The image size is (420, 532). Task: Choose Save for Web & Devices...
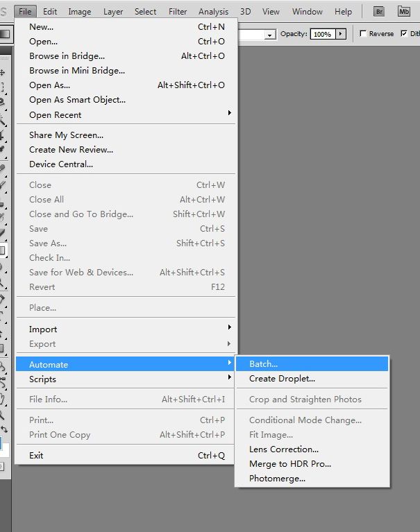[x=126, y=273]
